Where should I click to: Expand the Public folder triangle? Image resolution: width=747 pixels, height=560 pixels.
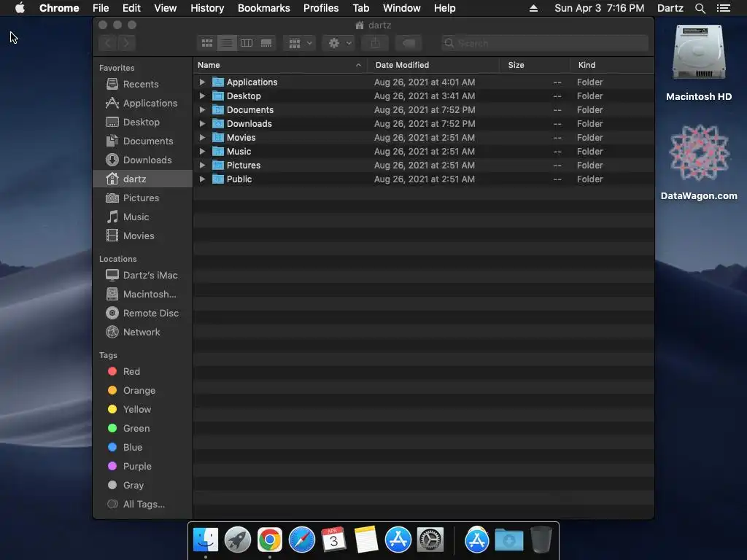tap(202, 179)
